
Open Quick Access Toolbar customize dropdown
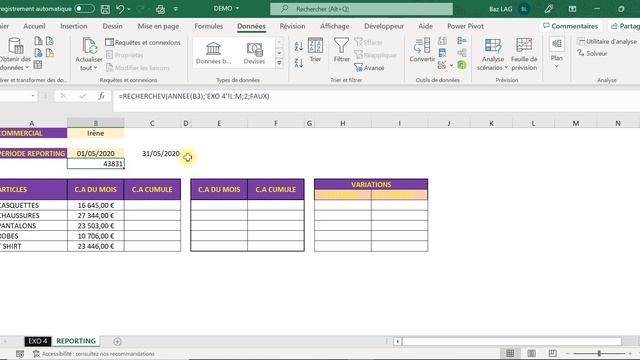click(176, 9)
